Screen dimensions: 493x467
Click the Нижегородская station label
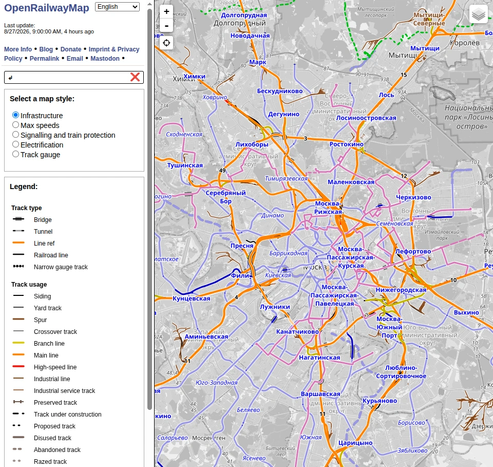pyautogui.click(x=401, y=290)
